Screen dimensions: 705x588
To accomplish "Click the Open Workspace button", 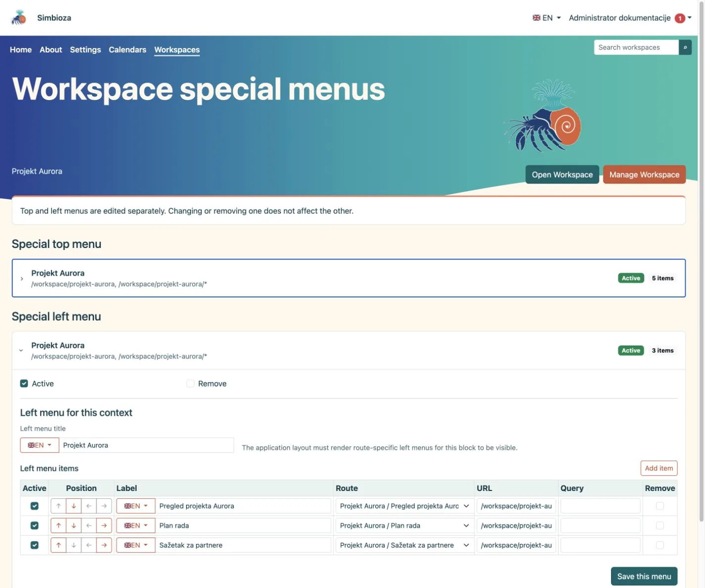I will (x=562, y=175).
